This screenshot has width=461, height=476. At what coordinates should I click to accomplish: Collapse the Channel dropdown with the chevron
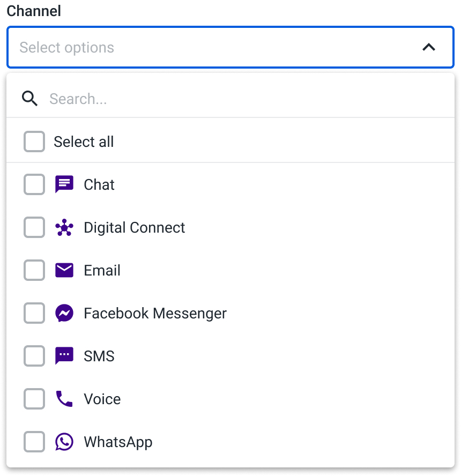(429, 47)
